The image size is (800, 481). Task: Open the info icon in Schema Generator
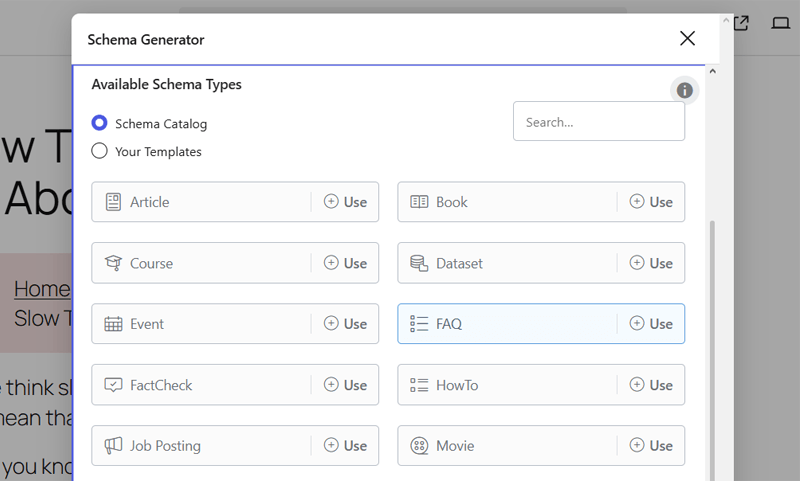684,91
